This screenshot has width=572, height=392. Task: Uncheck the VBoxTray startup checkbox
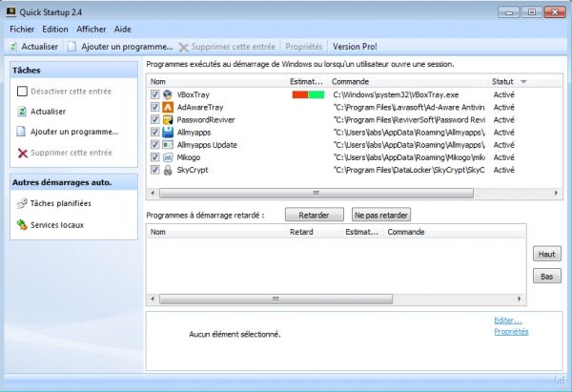(x=155, y=94)
